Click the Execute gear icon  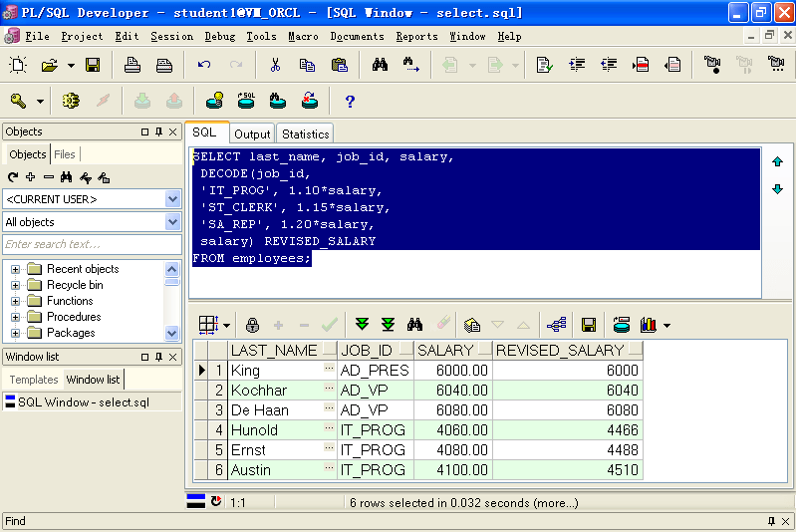(71, 101)
